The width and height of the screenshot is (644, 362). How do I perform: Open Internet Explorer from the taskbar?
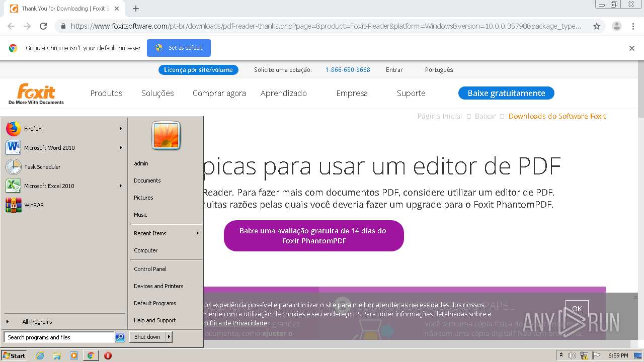pos(40,355)
